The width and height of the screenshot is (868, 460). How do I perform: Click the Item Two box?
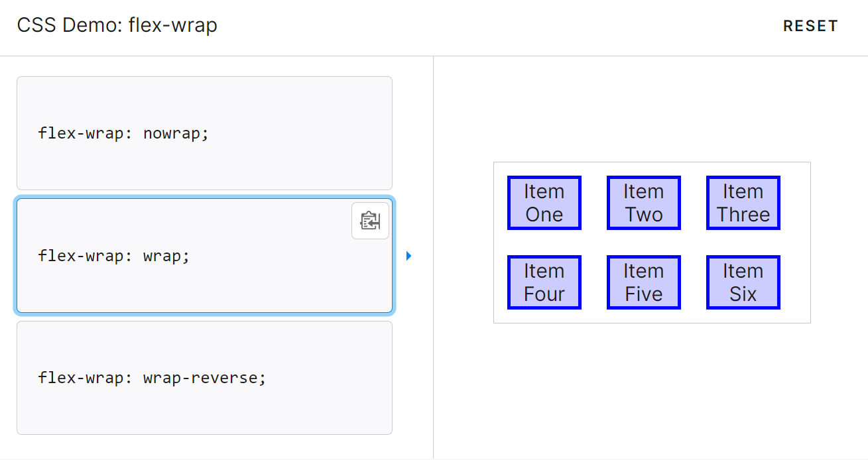pos(644,203)
